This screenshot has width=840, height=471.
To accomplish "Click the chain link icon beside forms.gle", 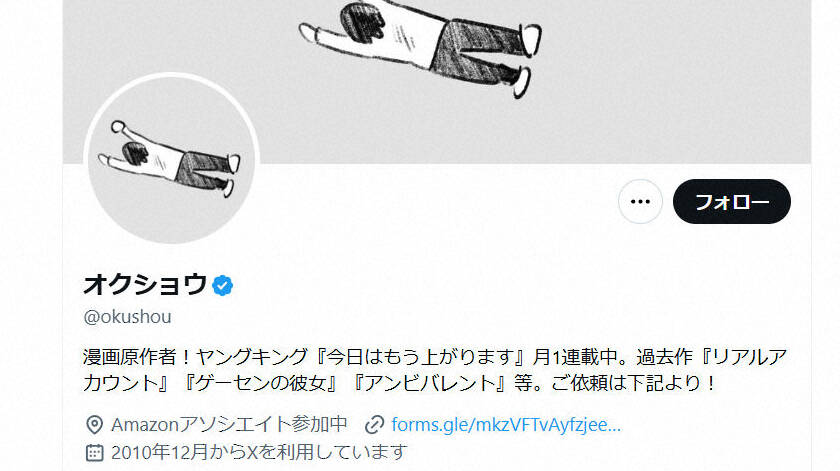I will coord(374,425).
